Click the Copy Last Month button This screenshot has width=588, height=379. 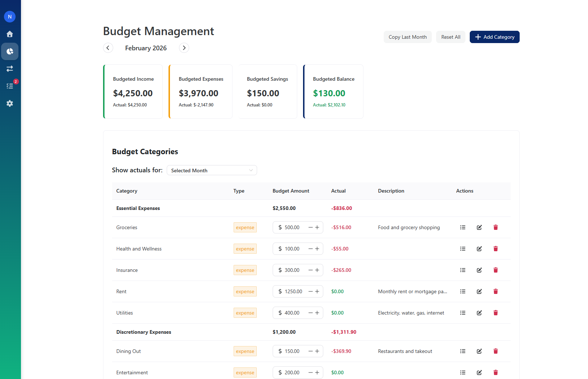point(408,37)
